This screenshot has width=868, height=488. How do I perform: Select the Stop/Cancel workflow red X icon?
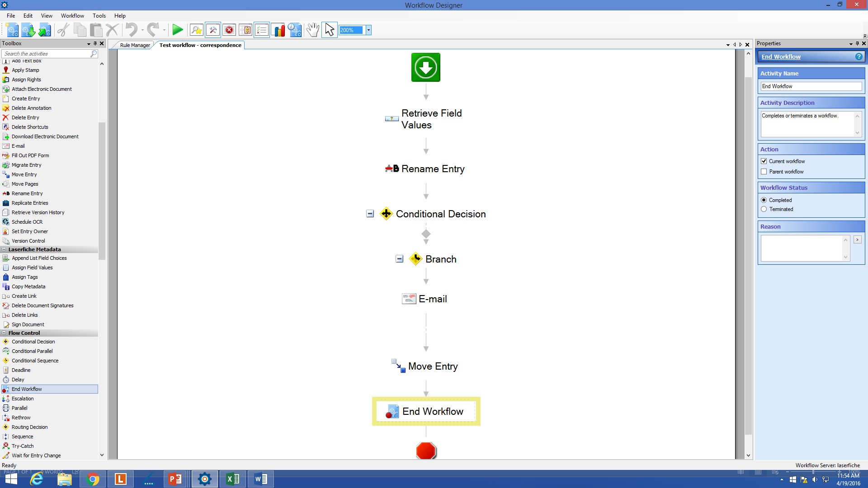229,30
